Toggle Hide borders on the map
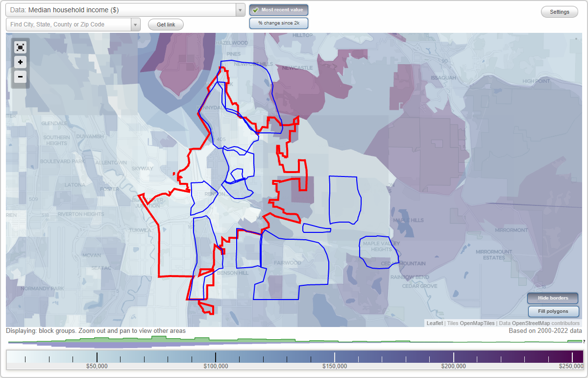The image size is (588, 378). [553, 298]
